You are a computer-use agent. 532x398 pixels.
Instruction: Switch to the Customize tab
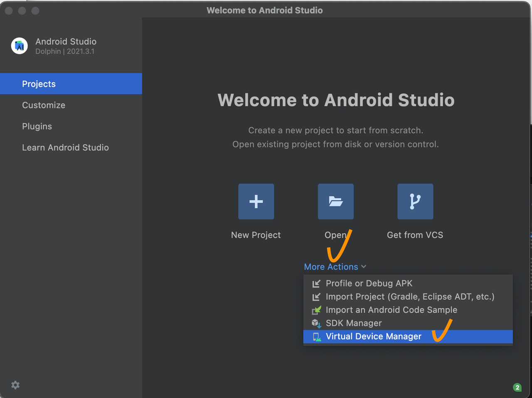click(71, 105)
